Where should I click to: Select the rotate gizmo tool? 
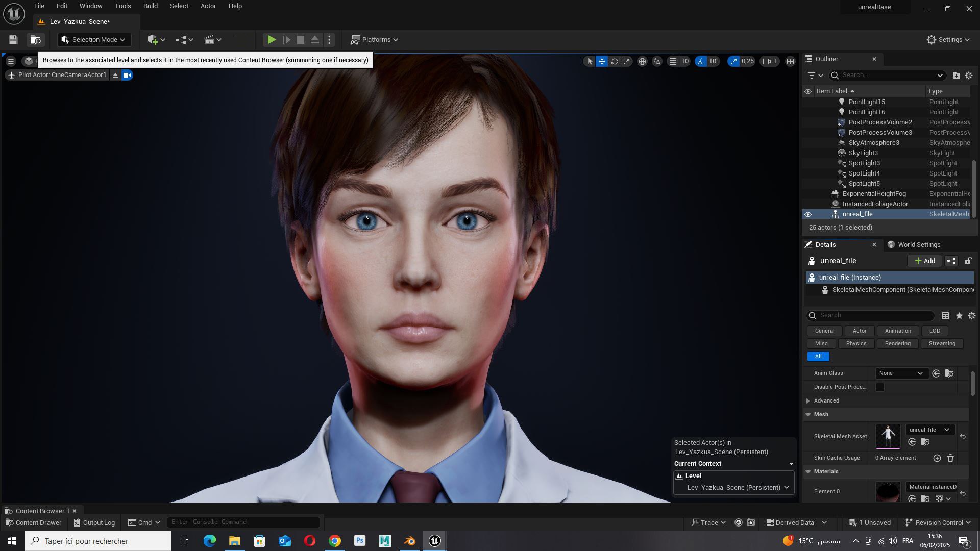point(615,61)
